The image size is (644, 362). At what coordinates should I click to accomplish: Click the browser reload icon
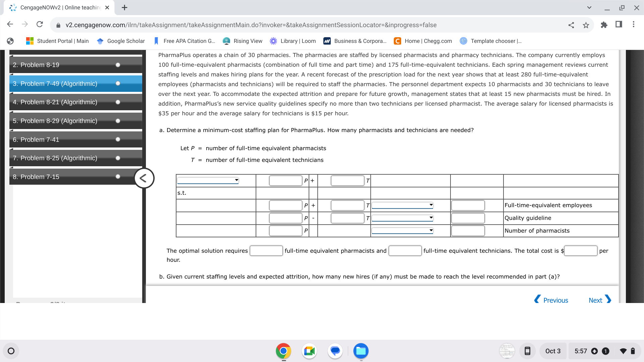(40, 24)
